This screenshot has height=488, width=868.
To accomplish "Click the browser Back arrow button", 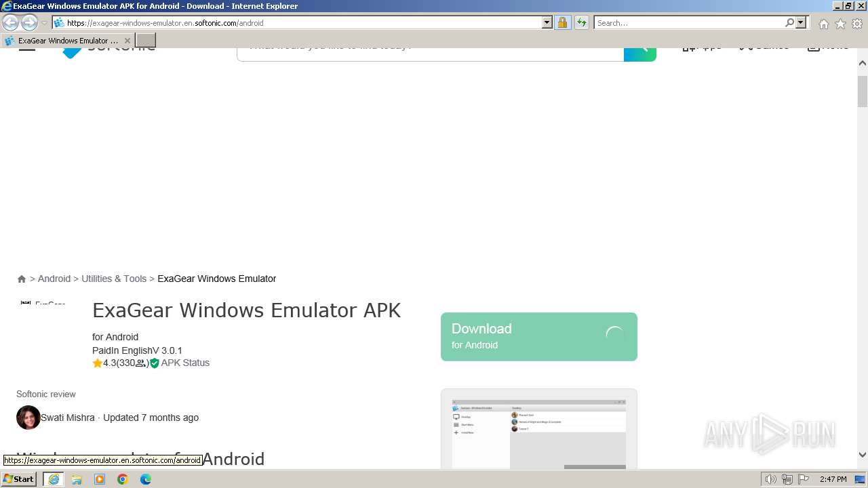I will coord(11,22).
